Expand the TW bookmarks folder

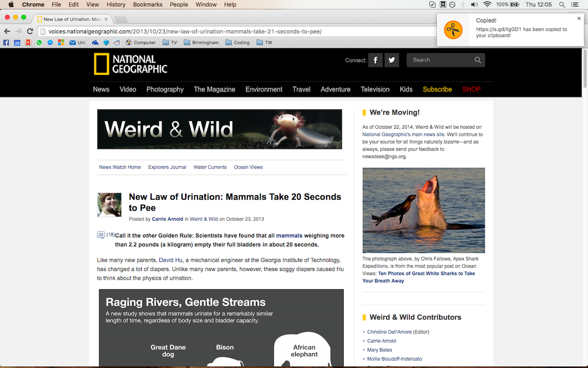click(x=264, y=42)
